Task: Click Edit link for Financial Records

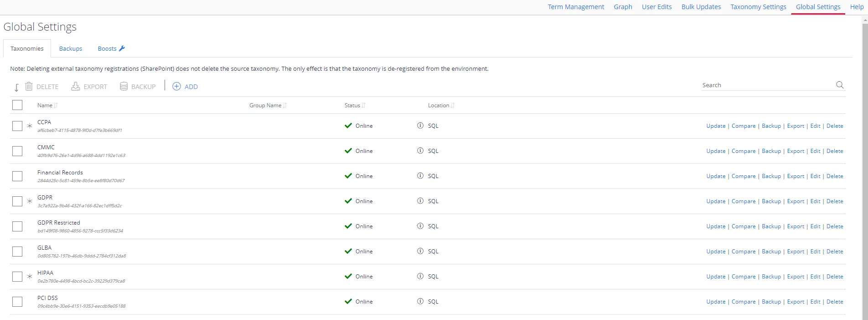Action: [815, 176]
